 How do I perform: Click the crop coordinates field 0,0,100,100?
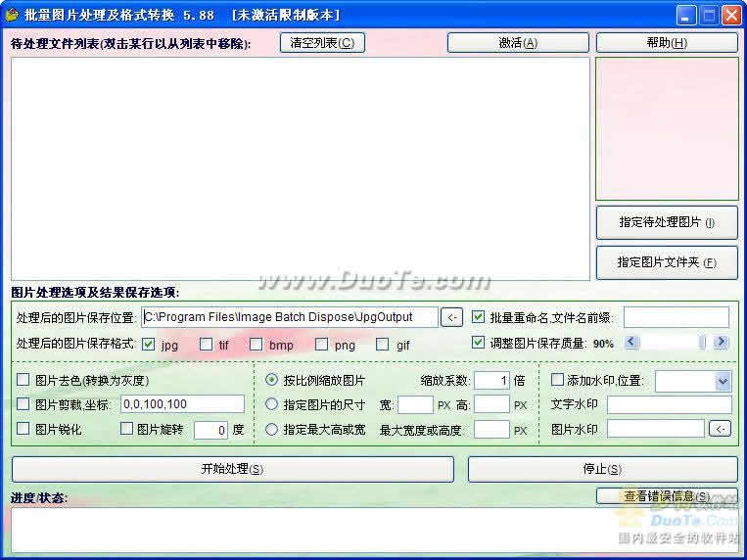[x=182, y=404]
